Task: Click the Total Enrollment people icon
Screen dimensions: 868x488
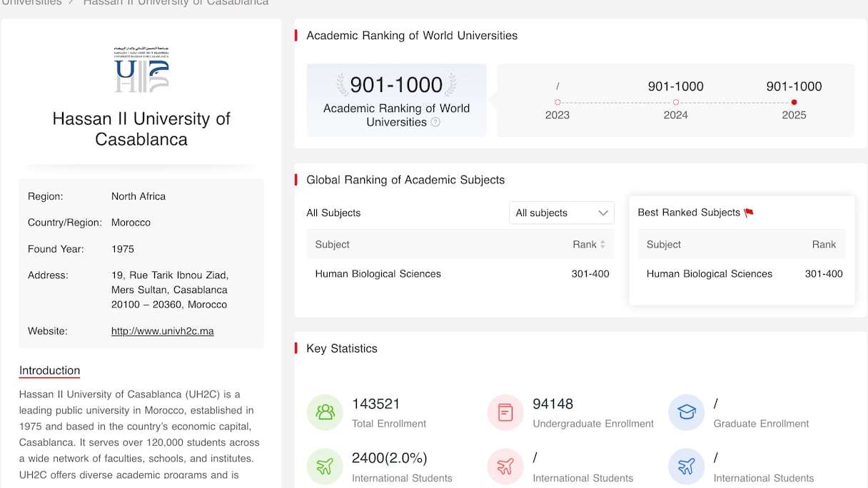Action: (x=325, y=412)
